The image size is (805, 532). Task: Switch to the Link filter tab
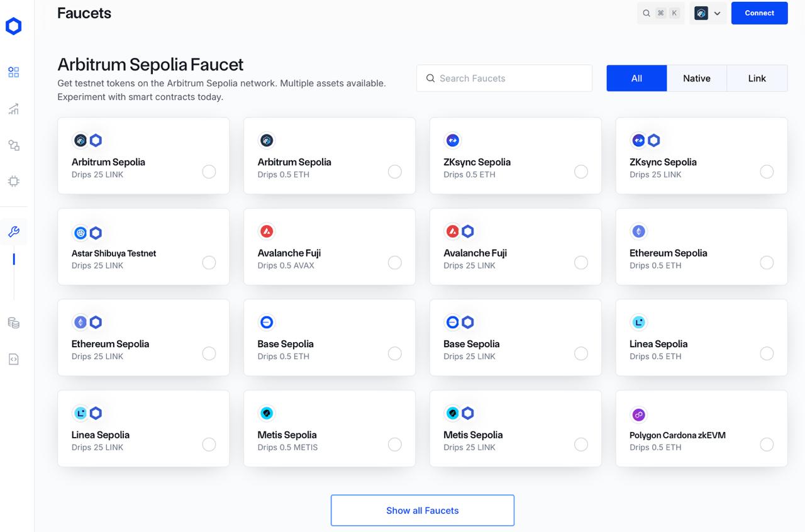click(x=757, y=78)
